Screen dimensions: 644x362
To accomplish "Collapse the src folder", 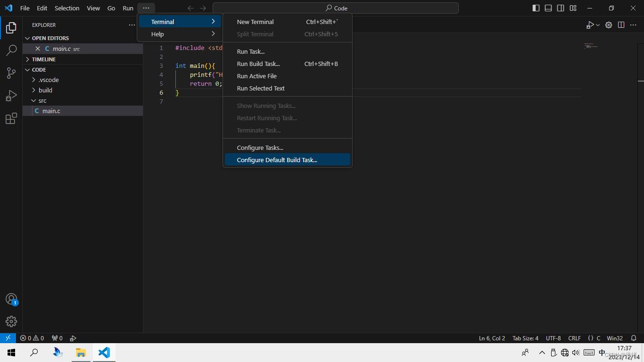I will coord(42,101).
